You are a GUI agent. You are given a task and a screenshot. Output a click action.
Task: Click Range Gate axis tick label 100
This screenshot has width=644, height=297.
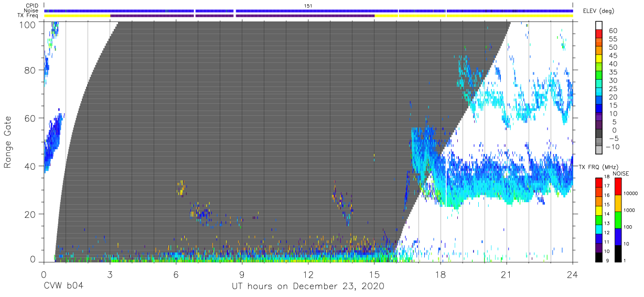tap(28, 24)
